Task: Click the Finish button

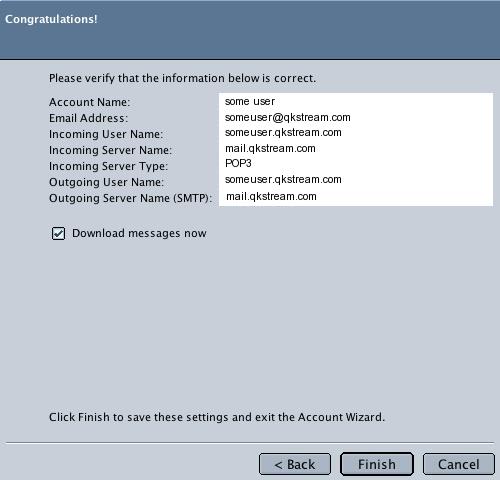Action: click(377, 464)
